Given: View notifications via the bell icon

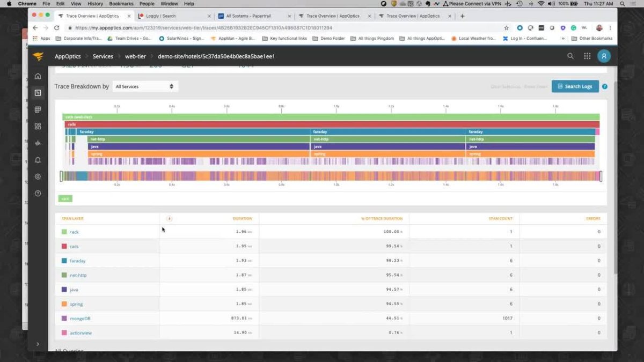Looking at the screenshot, I should pos(38,160).
